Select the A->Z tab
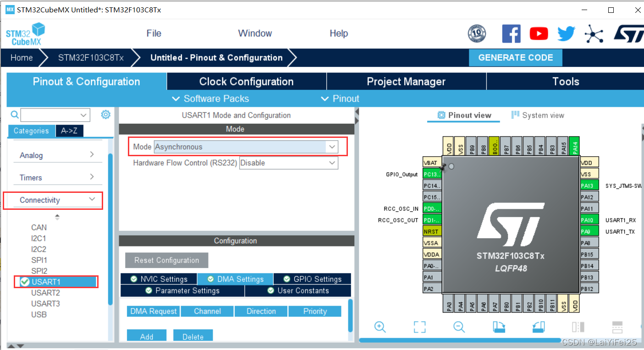 point(69,131)
